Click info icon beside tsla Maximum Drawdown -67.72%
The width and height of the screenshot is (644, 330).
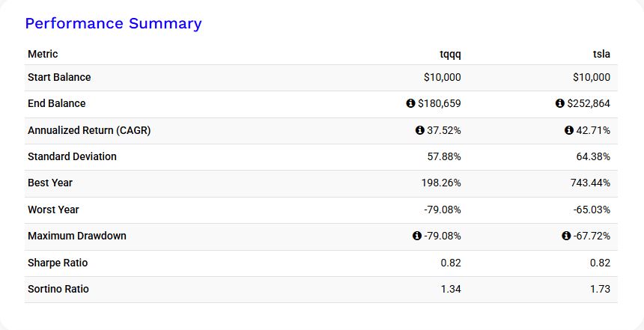coord(566,236)
